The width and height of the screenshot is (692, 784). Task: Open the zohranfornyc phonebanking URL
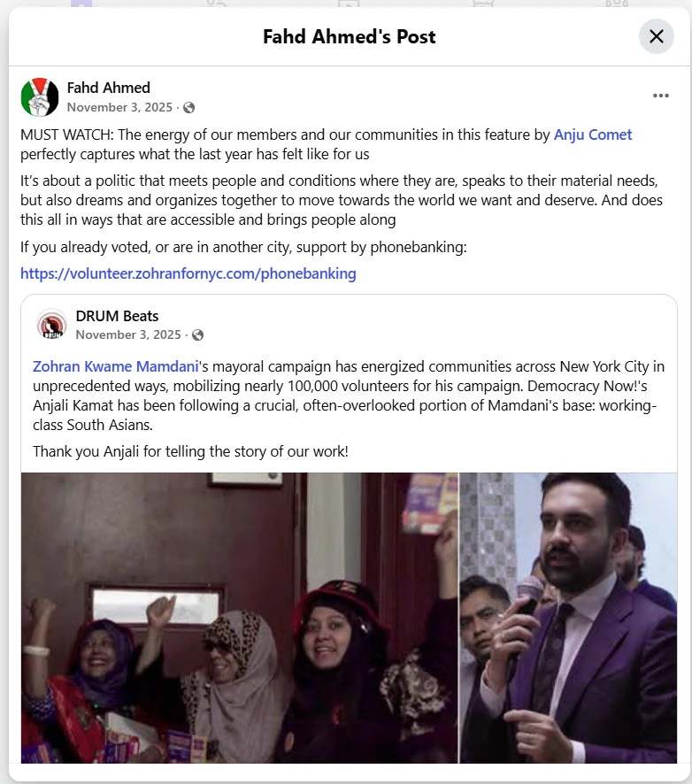click(x=188, y=273)
